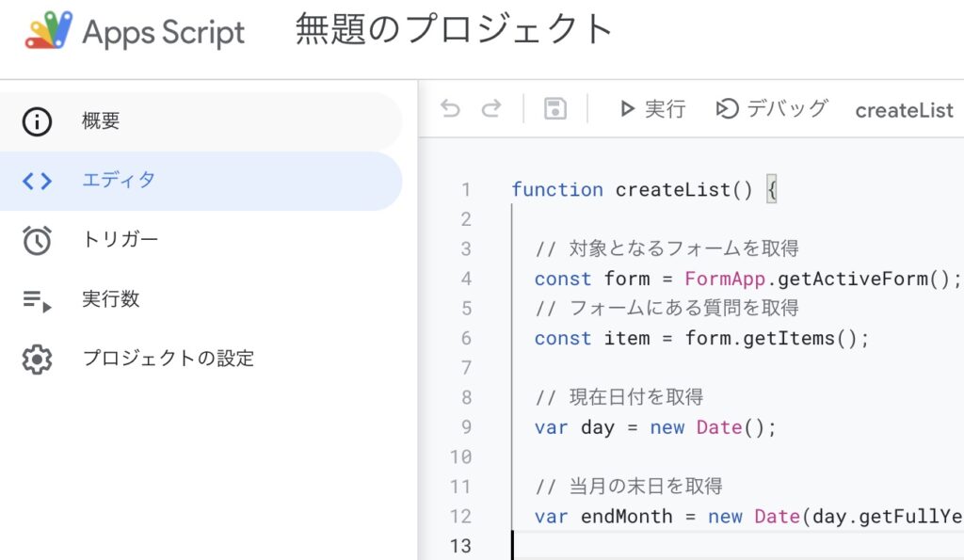Select the エディタ code brackets icon
The width and height of the screenshot is (964, 560).
[37, 181]
